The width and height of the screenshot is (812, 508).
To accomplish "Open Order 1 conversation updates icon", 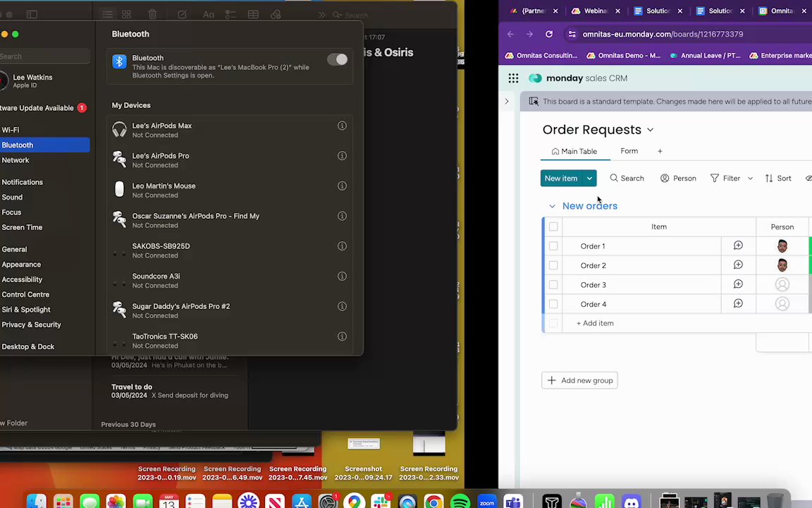I will click(738, 246).
